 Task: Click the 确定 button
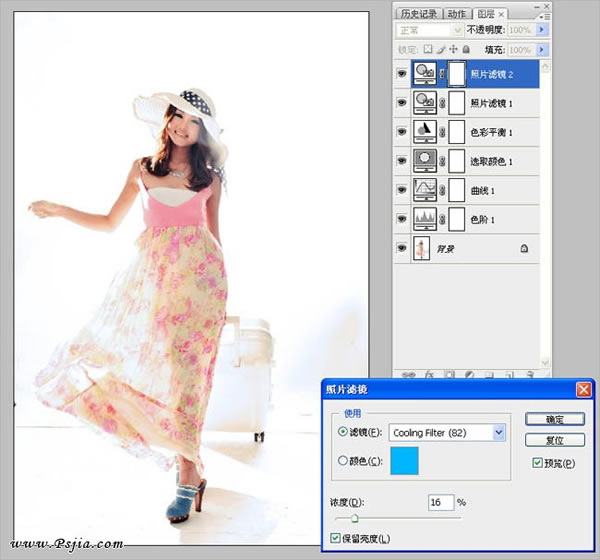pos(555,419)
